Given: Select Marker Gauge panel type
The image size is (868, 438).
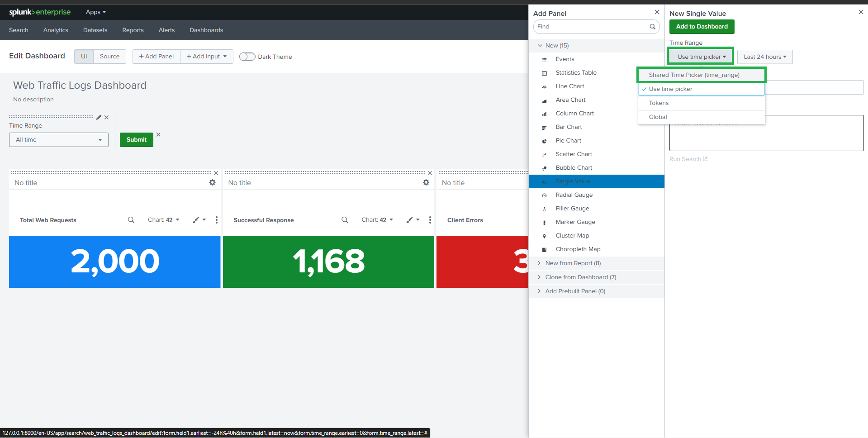Looking at the screenshot, I should (x=597, y=222).
